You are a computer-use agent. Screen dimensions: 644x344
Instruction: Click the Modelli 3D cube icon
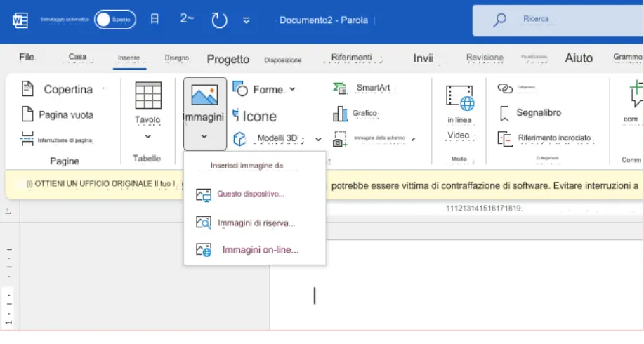(x=239, y=139)
